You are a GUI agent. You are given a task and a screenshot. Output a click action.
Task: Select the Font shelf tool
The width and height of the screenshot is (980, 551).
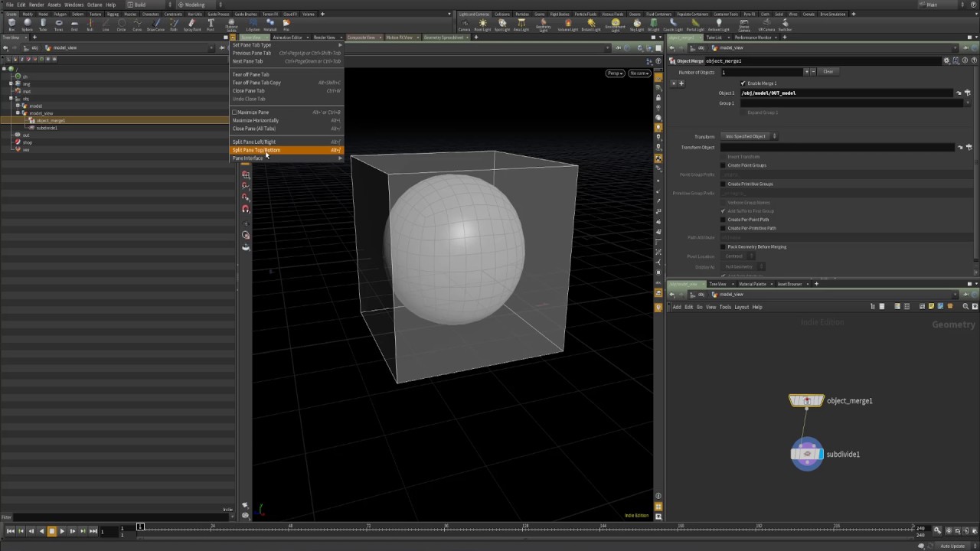click(x=211, y=24)
